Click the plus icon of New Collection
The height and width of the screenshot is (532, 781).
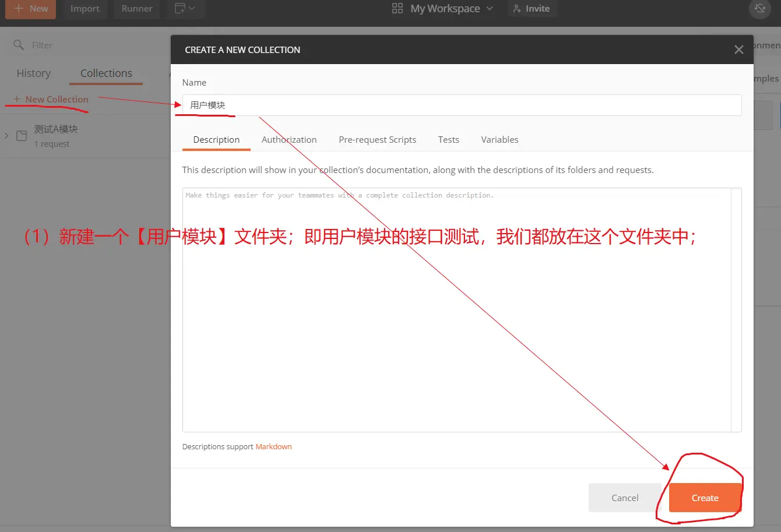point(17,100)
